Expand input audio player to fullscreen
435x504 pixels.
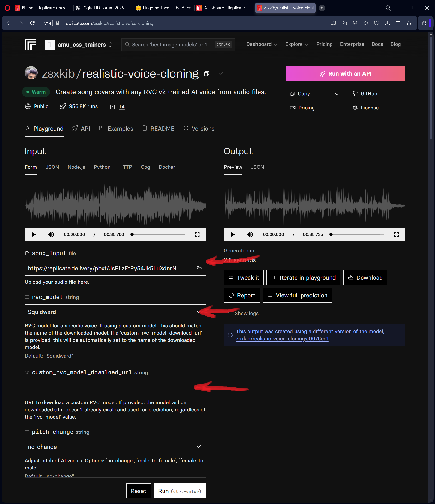pos(197,234)
